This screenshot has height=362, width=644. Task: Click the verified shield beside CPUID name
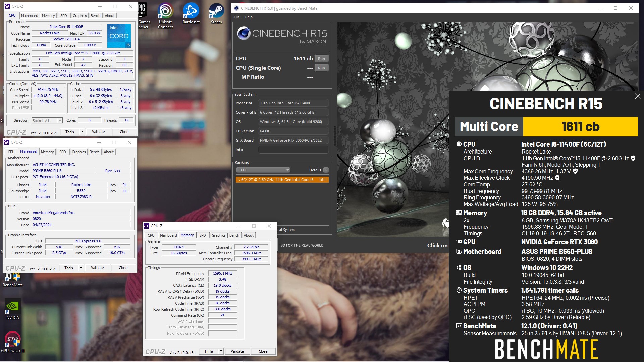pyautogui.click(x=633, y=158)
